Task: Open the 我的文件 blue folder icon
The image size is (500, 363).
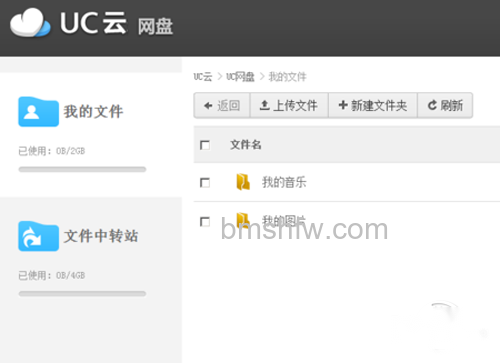Action: (x=38, y=112)
